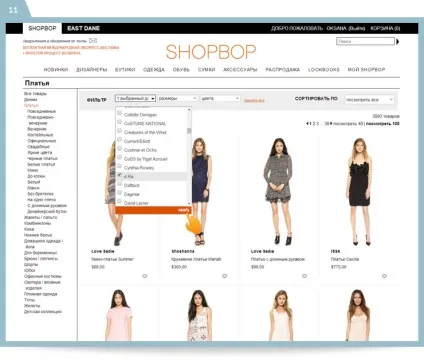Viewport: 424px width, 360px height.
Task: Open the ОДЕЖДА menu
Action: point(154,70)
